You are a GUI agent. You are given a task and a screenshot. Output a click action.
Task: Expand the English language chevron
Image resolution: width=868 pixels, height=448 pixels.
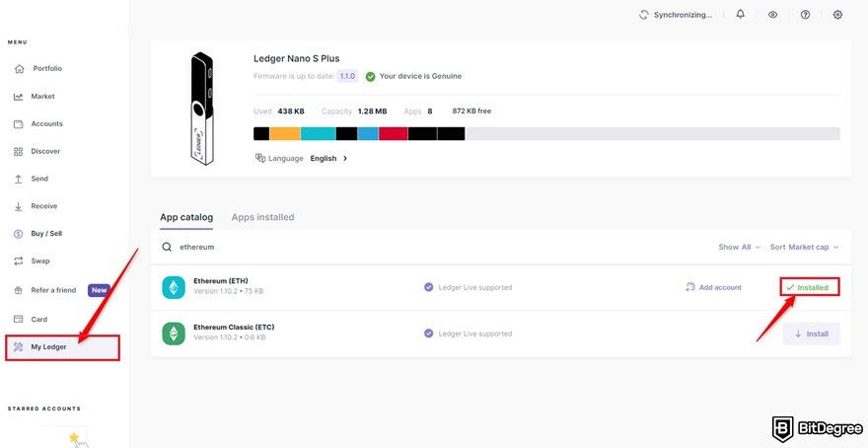click(x=345, y=158)
